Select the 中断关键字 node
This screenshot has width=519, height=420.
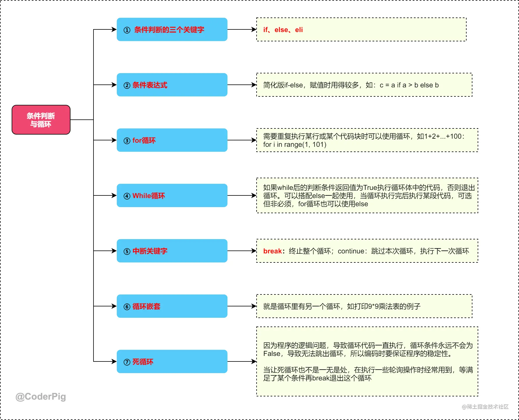172,251
